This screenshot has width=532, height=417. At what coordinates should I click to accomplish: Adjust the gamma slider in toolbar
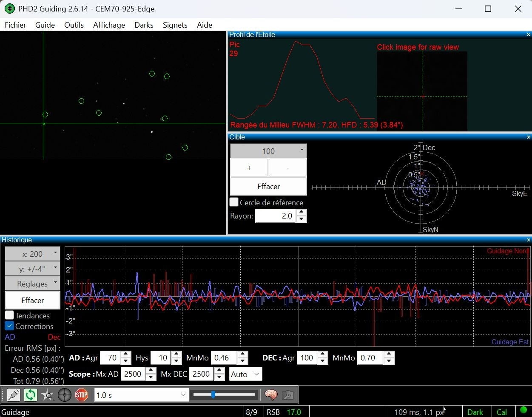(x=224, y=395)
